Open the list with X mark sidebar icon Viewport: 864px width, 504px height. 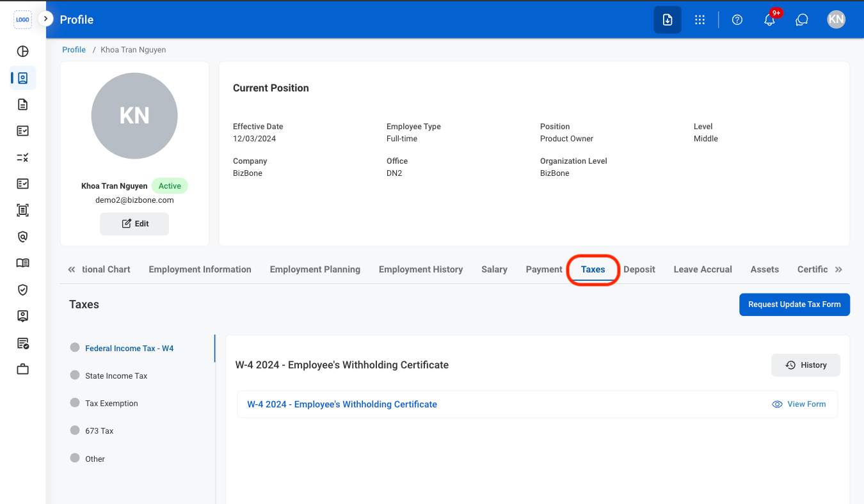[x=22, y=157]
